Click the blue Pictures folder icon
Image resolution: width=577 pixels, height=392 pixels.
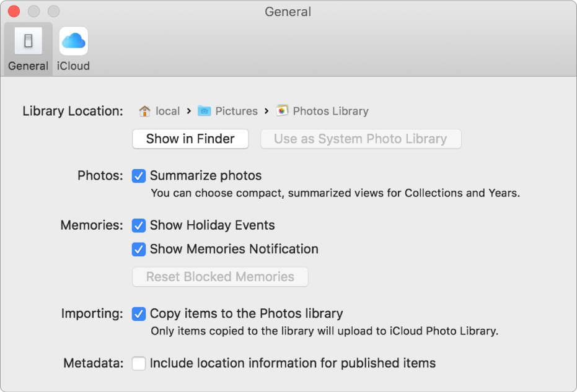(205, 111)
